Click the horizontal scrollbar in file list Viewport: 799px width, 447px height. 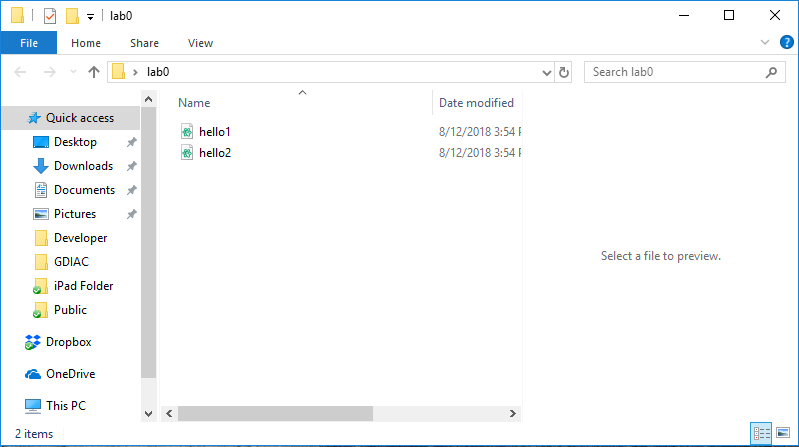coord(275,413)
